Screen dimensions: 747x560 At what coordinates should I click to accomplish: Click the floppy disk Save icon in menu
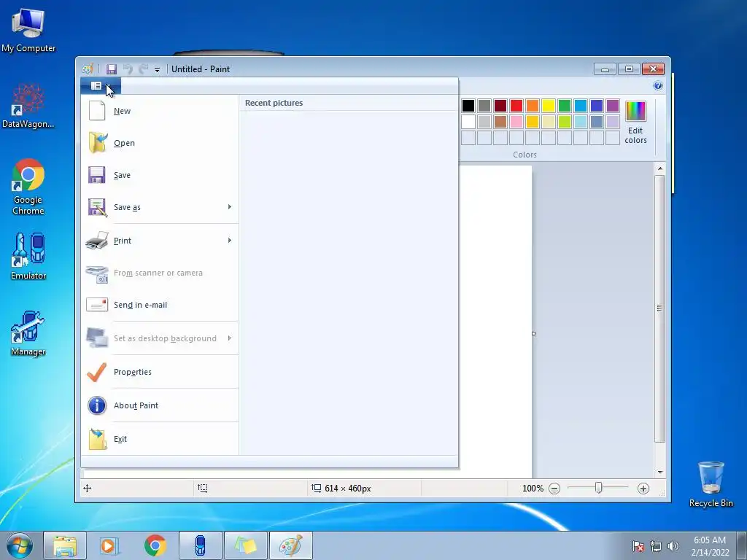click(x=97, y=175)
